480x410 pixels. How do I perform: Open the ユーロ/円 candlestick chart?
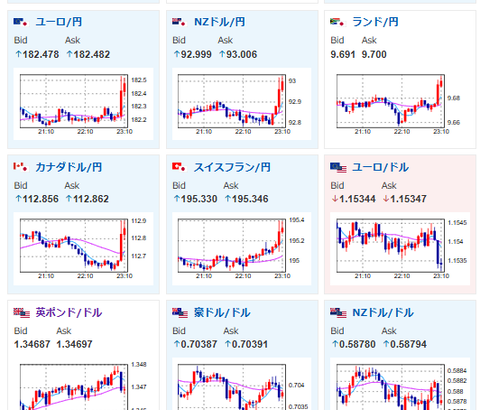tap(83, 104)
